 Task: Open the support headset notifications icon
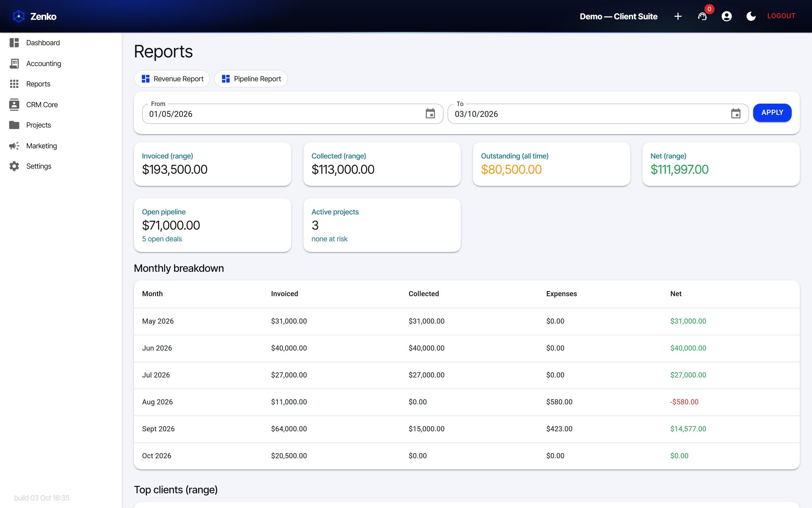point(702,16)
